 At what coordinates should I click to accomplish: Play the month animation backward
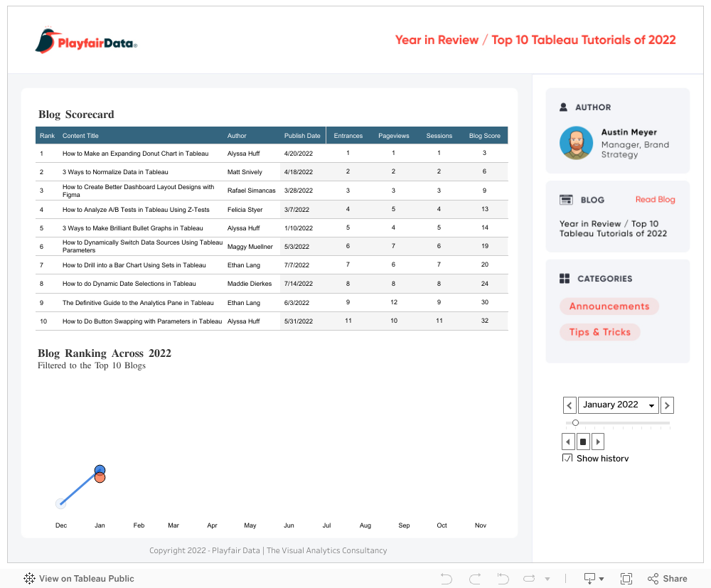pos(568,442)
